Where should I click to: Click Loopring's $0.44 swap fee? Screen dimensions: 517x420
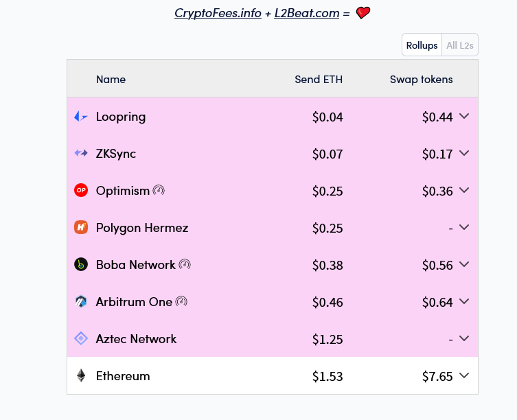[437, 117]
